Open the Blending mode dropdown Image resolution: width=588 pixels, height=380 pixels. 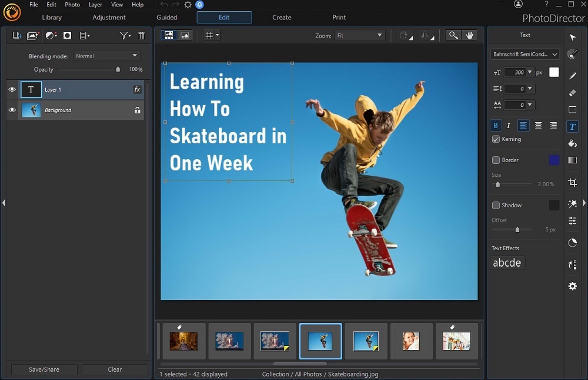(106, 55)
